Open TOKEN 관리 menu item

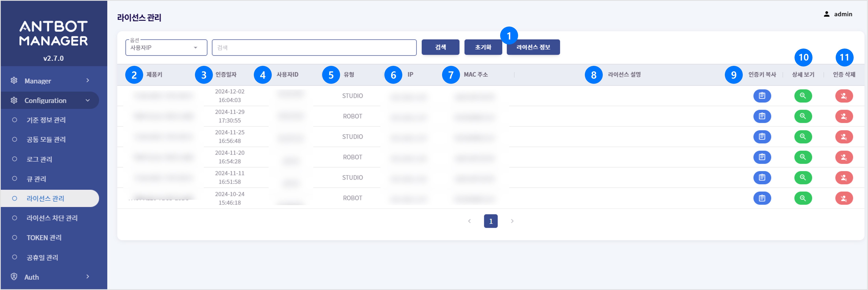tap(50, 238)
